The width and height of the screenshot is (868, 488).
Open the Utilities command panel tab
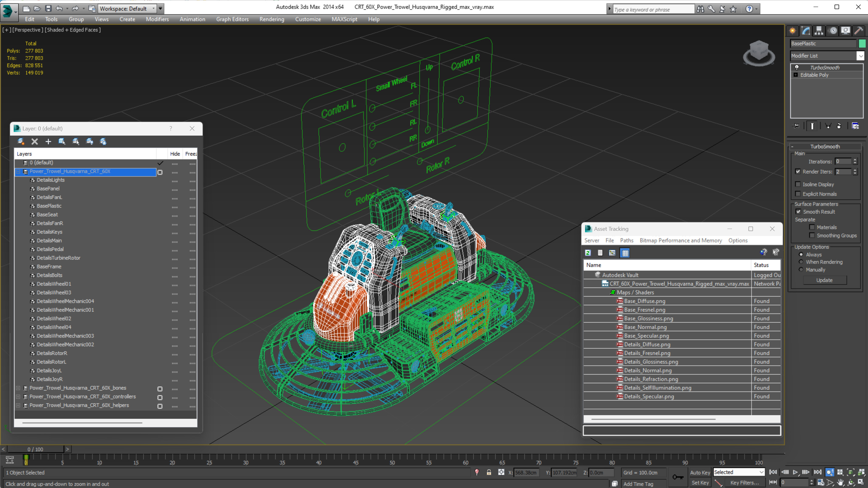click(859, 31)
